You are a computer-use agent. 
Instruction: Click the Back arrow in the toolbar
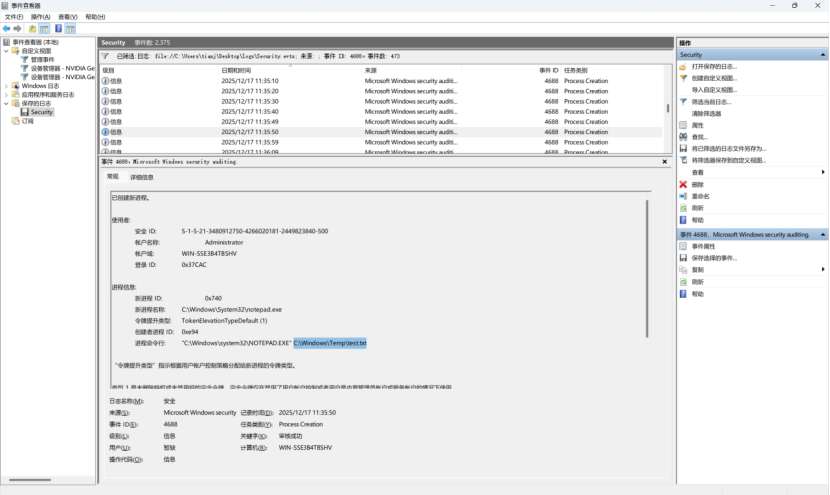[x=7, y=29]
